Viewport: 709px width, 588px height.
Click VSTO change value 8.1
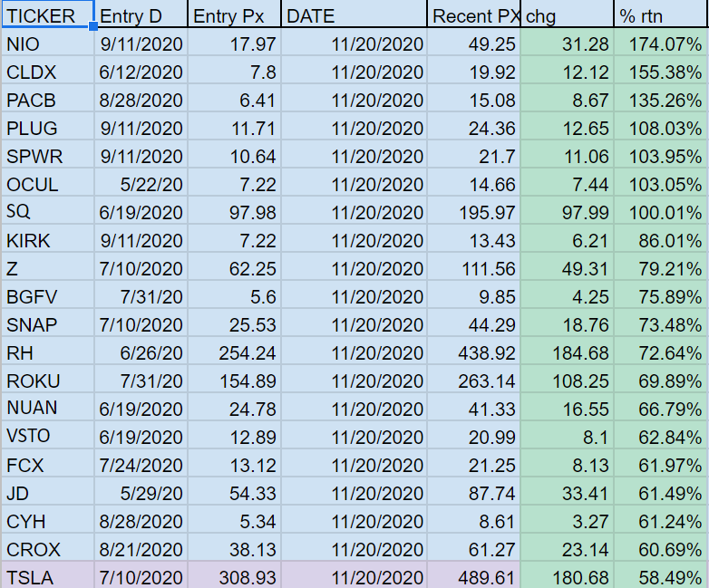coord(567,435)
